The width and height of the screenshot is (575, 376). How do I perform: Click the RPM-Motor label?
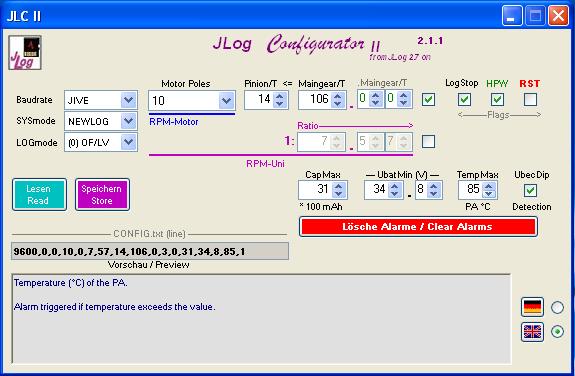click(174, 122)
